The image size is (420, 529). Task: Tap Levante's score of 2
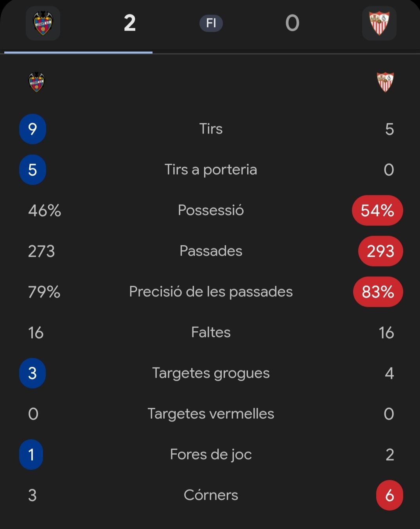[x=130, y=23]
